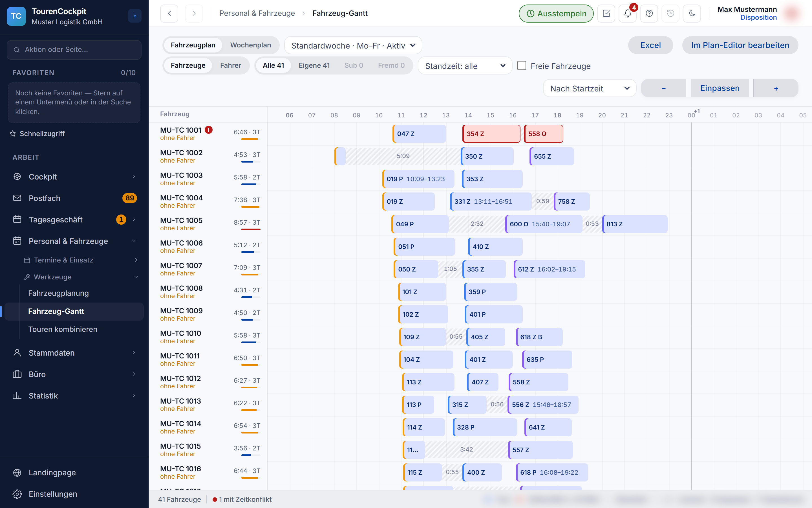The image size is (812, 508).
Task: Click the Schnellzugriff star item
Action: 37,134
